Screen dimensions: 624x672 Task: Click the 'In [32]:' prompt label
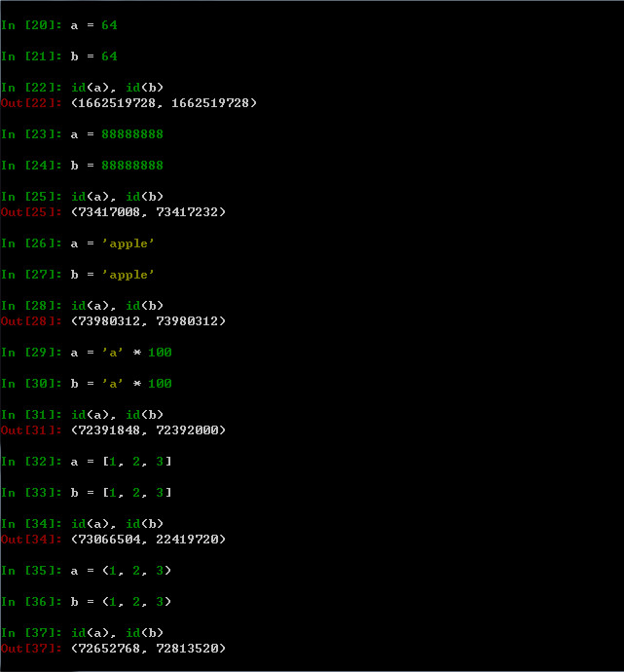(x=31, y=462)
